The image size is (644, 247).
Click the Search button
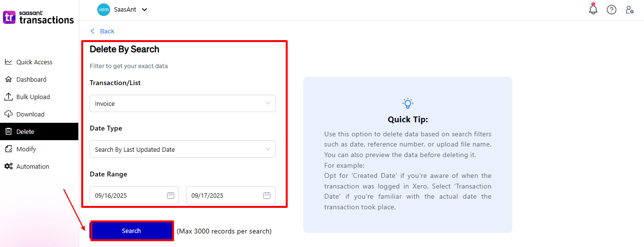132,231
